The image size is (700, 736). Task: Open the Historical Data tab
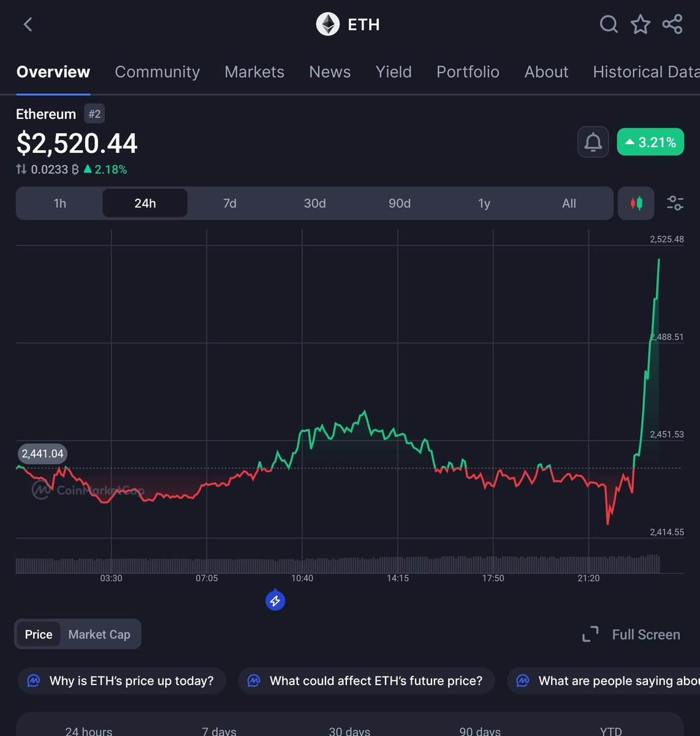coord(646,72)
